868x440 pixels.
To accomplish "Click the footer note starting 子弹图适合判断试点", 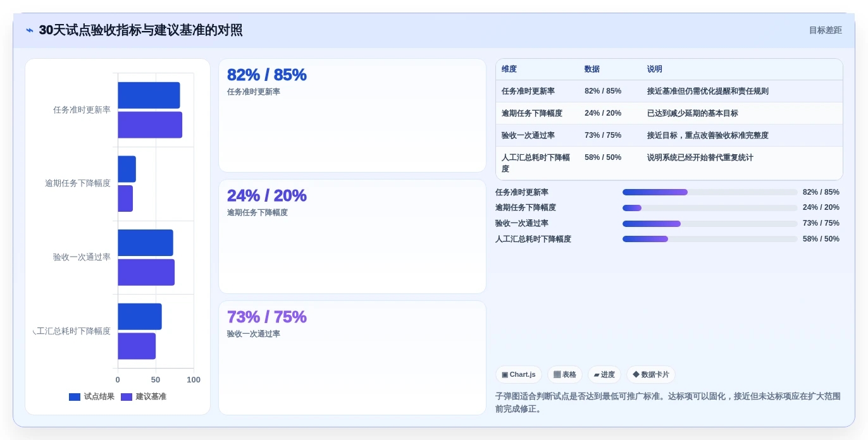I will coord(668,403).
